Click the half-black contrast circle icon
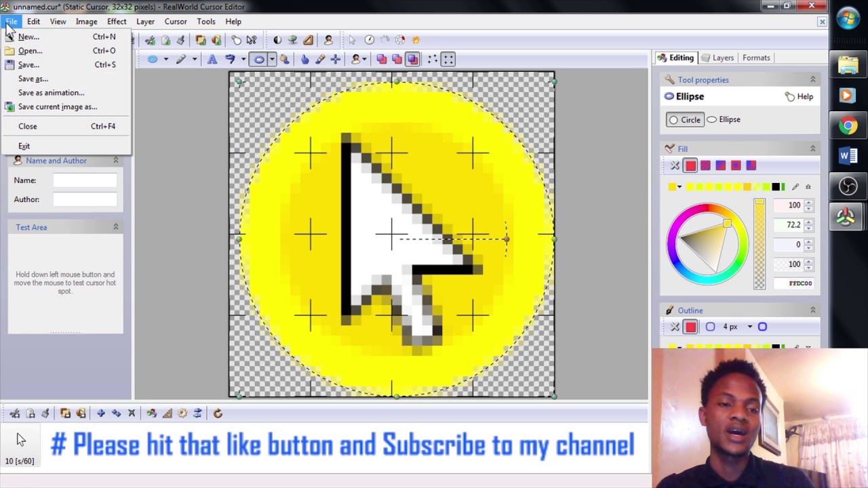The image size is (868, 488). (277, 40)
